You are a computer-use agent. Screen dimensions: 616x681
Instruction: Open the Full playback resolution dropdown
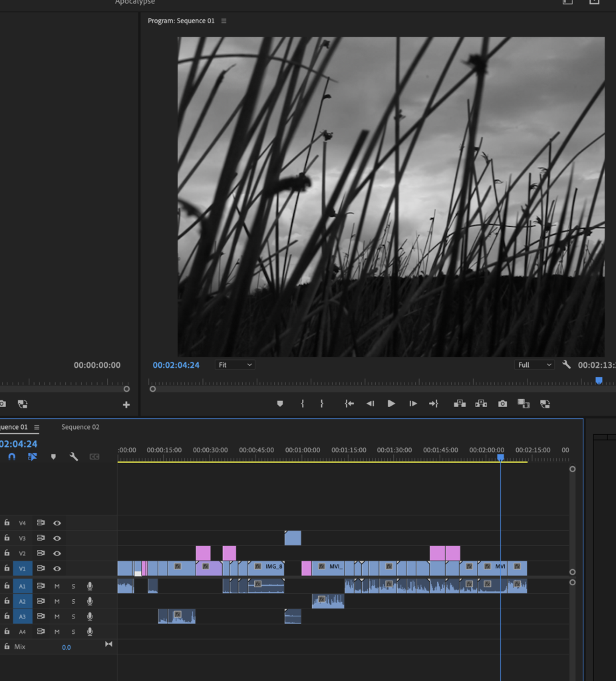(535, 365)
